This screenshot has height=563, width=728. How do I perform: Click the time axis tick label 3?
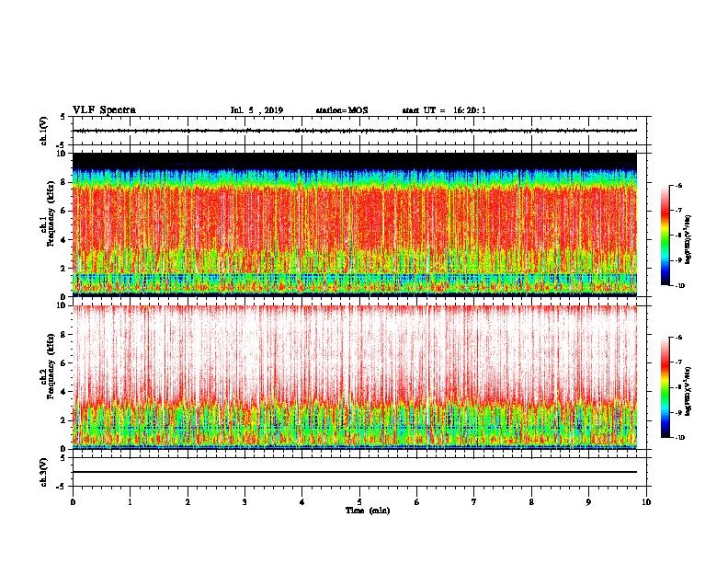(x=245, y=502)
